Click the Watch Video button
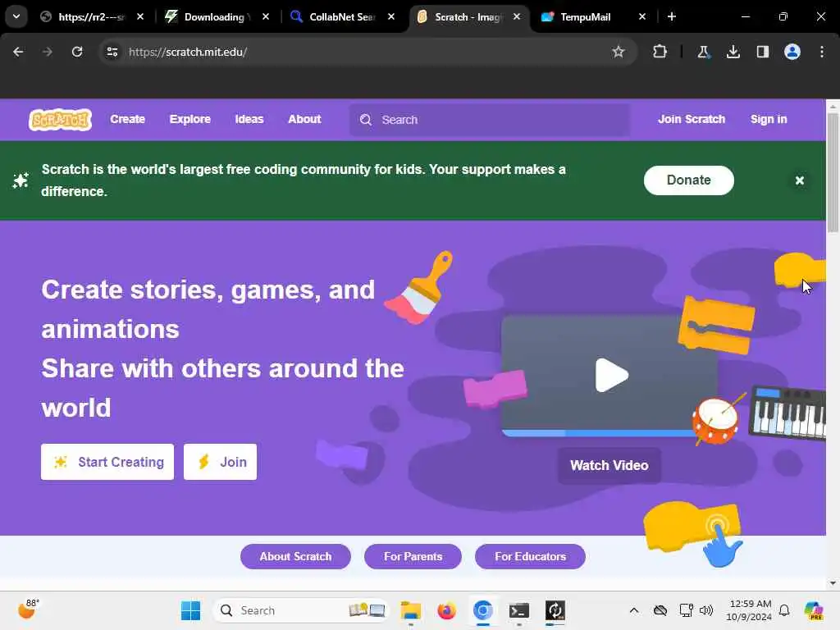Viewport: 840px width, 630px height. pyautogui.click(x=609, y=466)
